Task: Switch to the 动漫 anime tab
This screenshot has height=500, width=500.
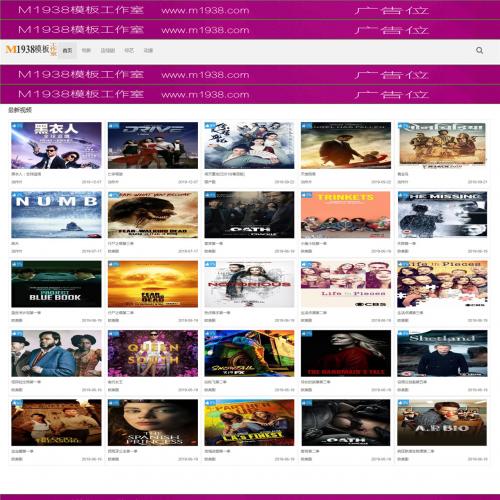Action: [x=148, y=51]
